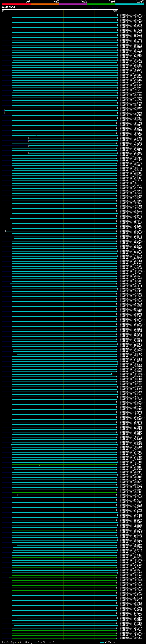Click hit UniRef100_Q5UAP0
This screenshot has width=146, height=644.
point(131,165)
